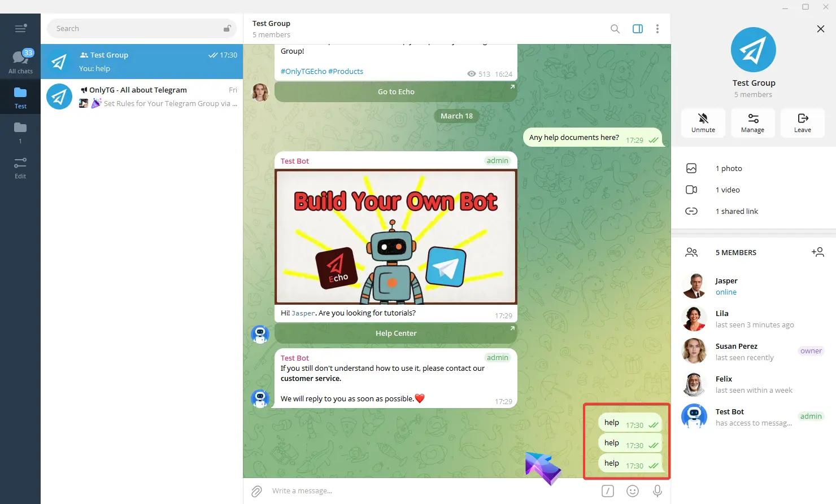This screenshot has width=836, height=504.
Task: Click the paperclip attach file icon
Action: 256,491
